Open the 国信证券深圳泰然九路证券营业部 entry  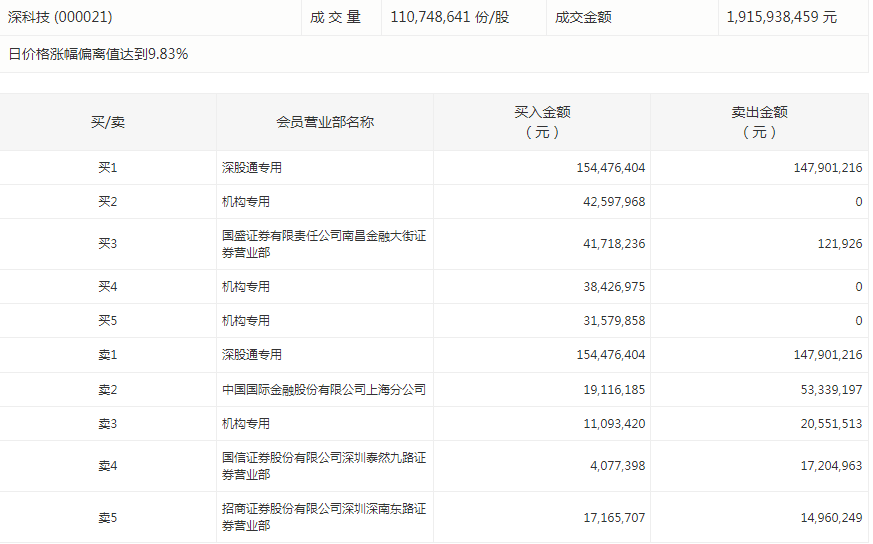pos(324,466)
